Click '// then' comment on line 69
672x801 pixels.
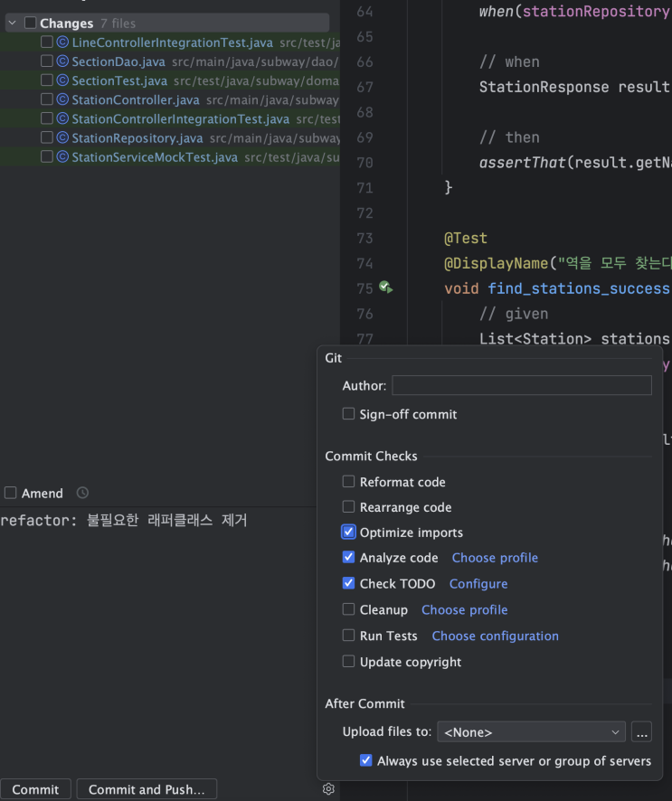click(509, 137)
